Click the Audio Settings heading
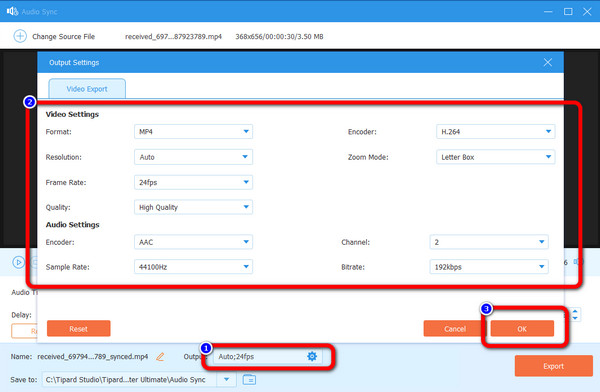The height and width of the screenshot is (392, 600). 73,225
